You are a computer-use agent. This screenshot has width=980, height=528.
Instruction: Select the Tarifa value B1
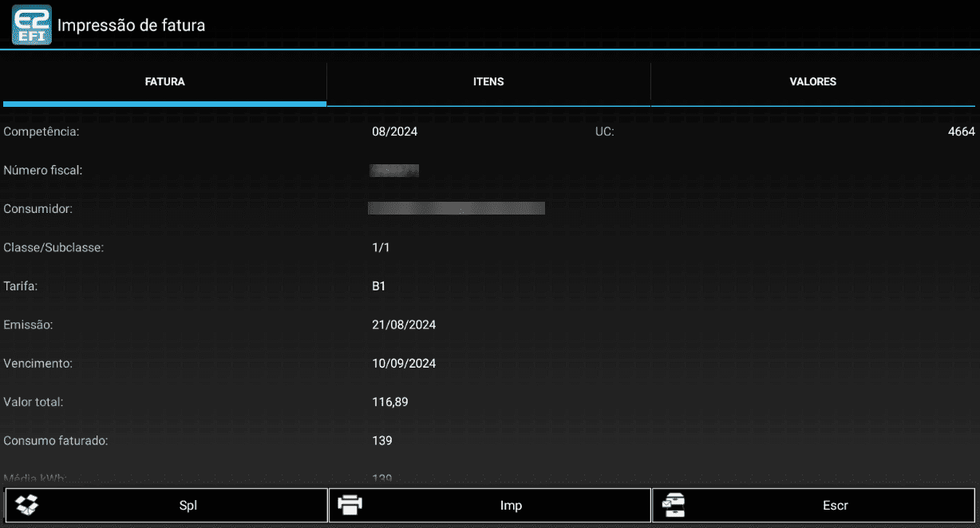[x=379, y=286]
